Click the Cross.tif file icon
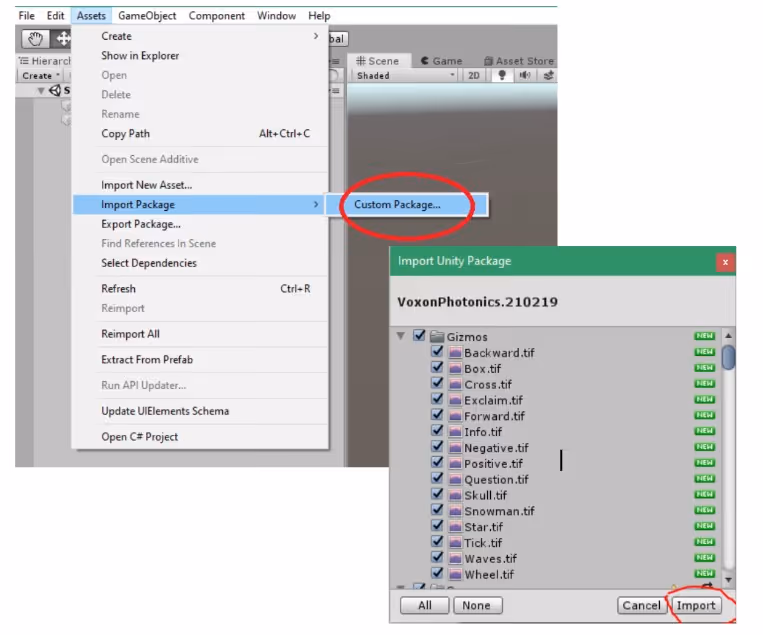Screen dimensions: 763x635 tap(455, 384)
